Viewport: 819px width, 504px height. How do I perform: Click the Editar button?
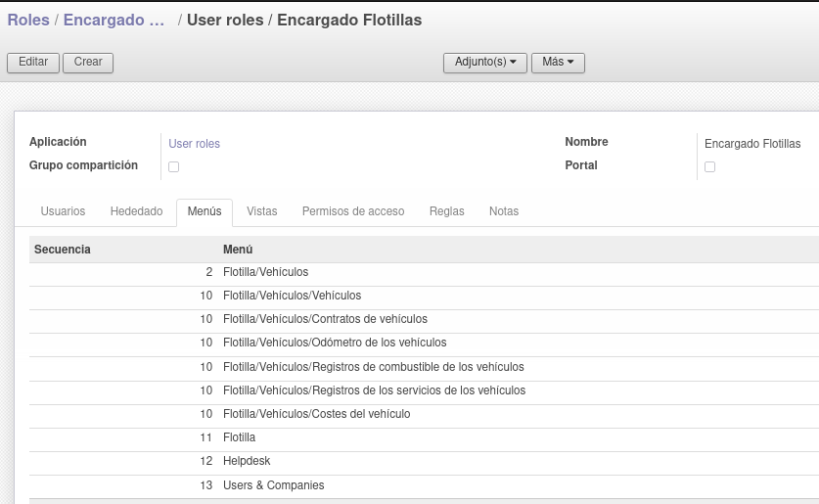click(x=33, y=63)
